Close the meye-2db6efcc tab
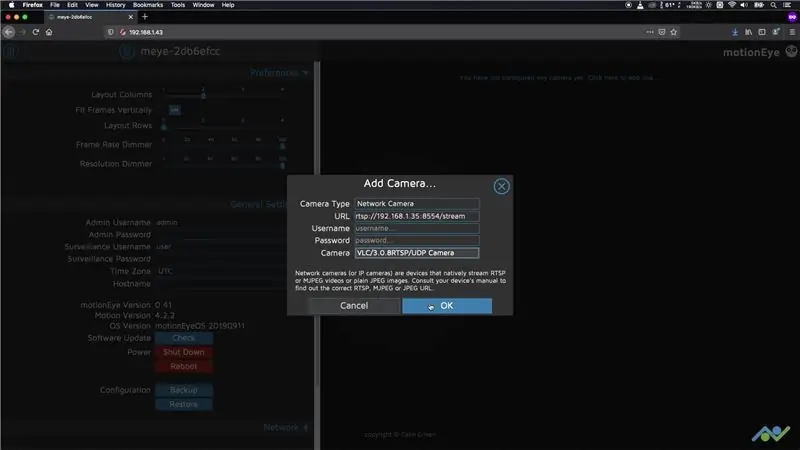The height and width of the screenshot is (450, 800). (131, 17)
